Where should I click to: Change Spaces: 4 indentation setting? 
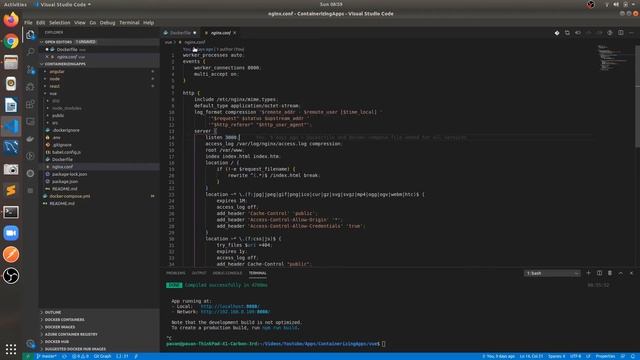pos(557,356)
